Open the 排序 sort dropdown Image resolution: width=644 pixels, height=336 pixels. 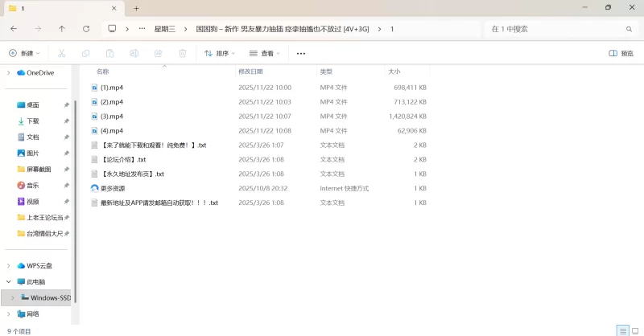(219, 53)
